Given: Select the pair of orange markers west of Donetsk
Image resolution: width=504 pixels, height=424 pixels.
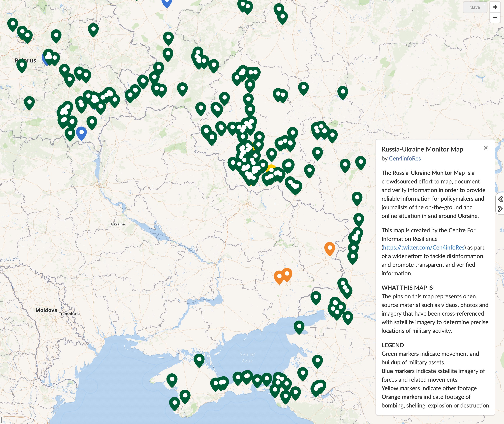Looking at the screenshot, I should coord(284,274).
